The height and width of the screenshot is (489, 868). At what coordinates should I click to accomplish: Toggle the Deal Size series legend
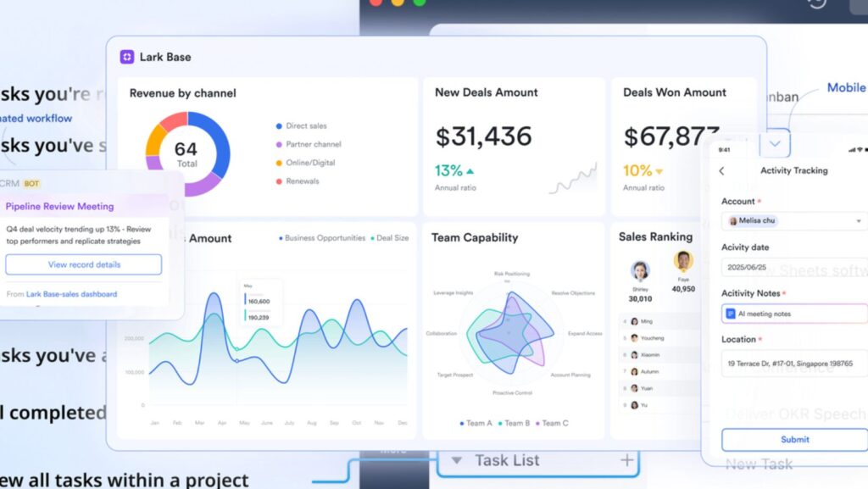[x=389, y=238]
